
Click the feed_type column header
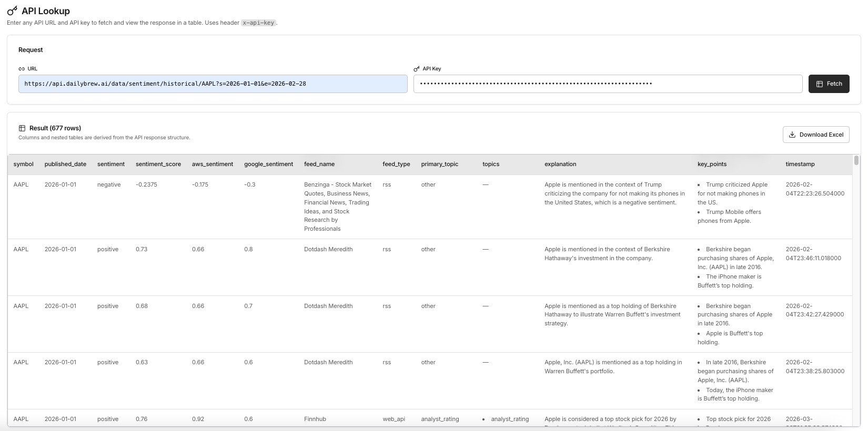396,164
